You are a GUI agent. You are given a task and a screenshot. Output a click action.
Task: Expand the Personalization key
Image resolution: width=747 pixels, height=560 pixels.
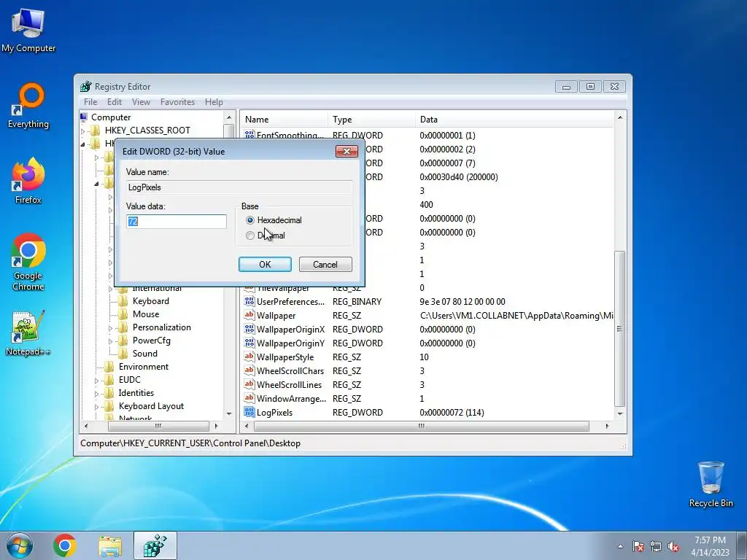(111, 328)
